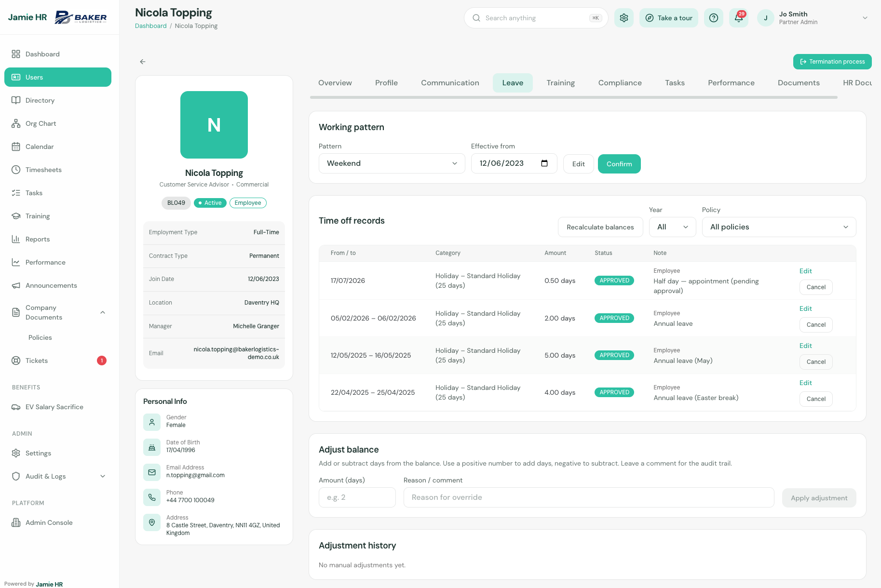Open Org Chart icon in sidebar
The width and height of the screenshot is (881, 588).
[x=16, y=123]
